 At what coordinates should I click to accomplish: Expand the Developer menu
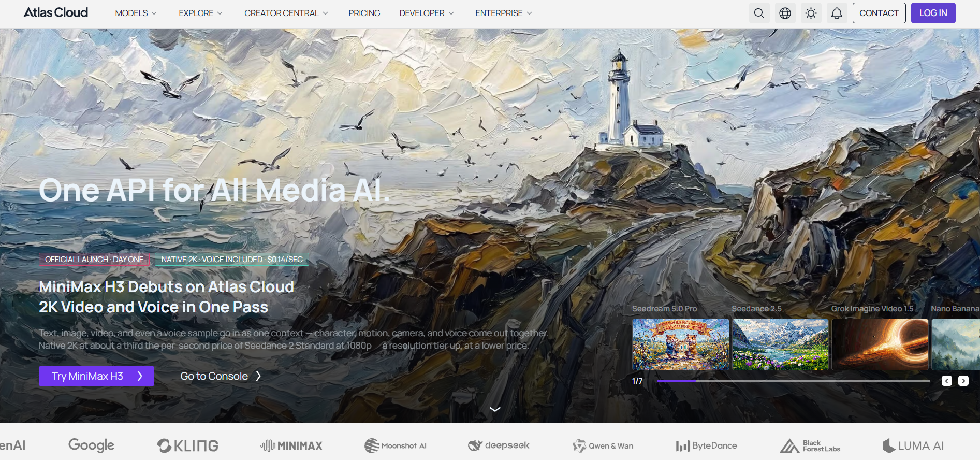click(427, 13)
